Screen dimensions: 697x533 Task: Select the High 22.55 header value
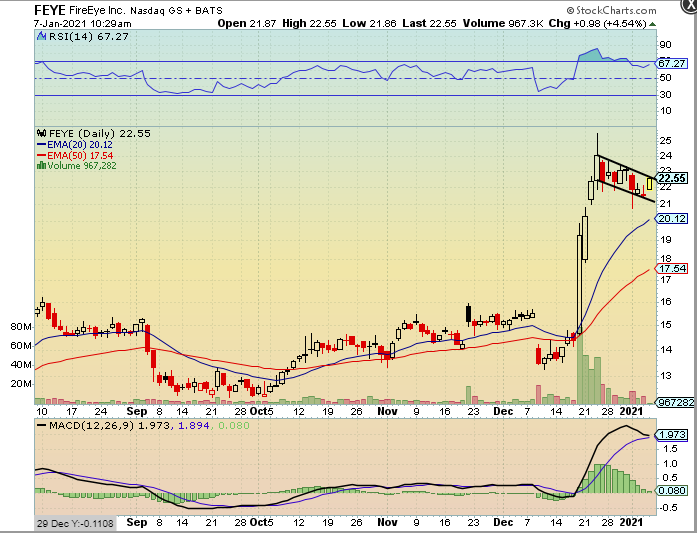[309, 24]
